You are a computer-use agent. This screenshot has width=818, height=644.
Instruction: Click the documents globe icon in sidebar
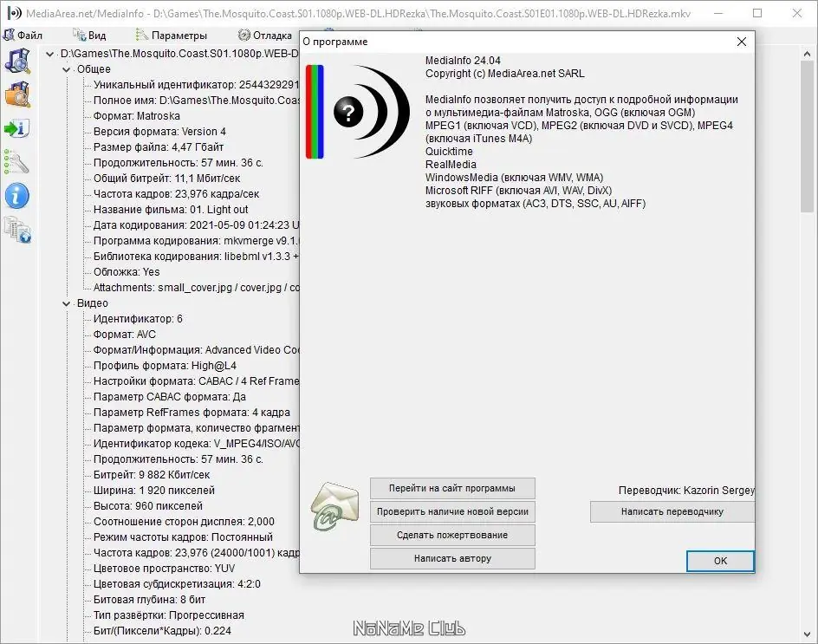17,231
